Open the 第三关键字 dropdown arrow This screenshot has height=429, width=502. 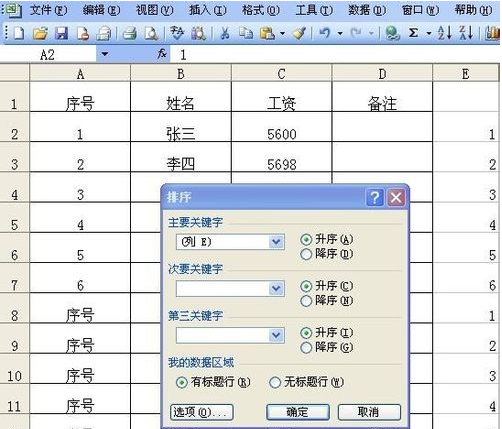tap(276, 335)
